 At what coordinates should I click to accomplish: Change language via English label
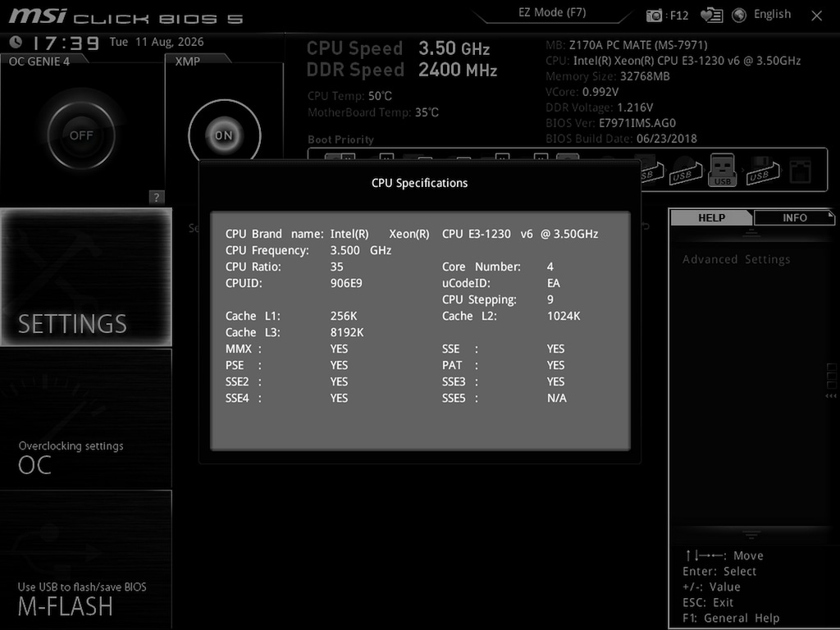tap(772, 15)
